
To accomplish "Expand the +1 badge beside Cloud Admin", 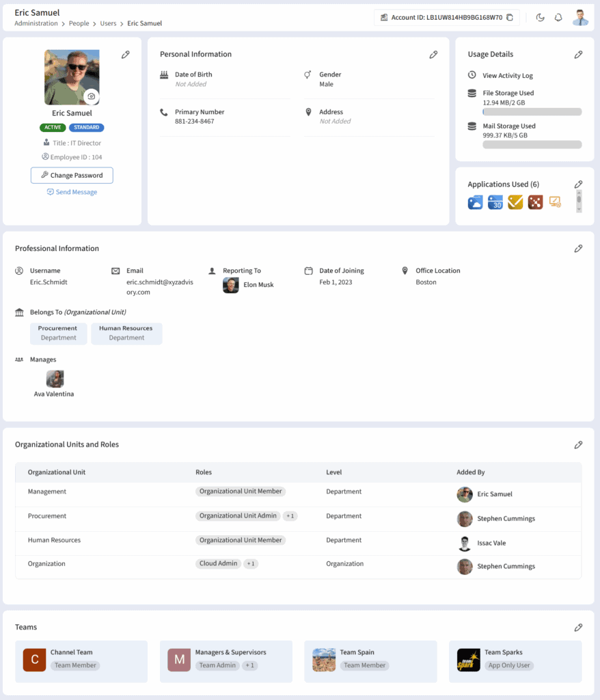I will [x=251, y=564].
